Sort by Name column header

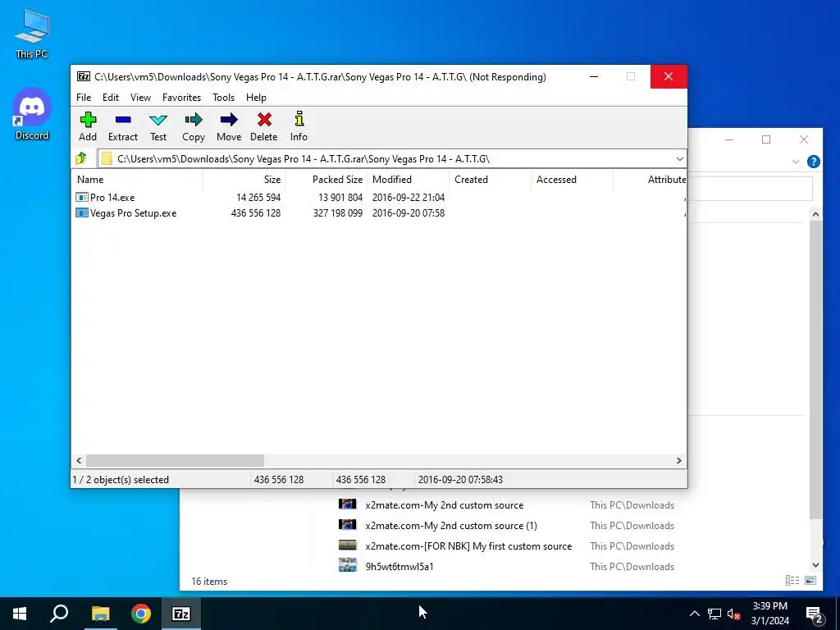pos(137,180)
